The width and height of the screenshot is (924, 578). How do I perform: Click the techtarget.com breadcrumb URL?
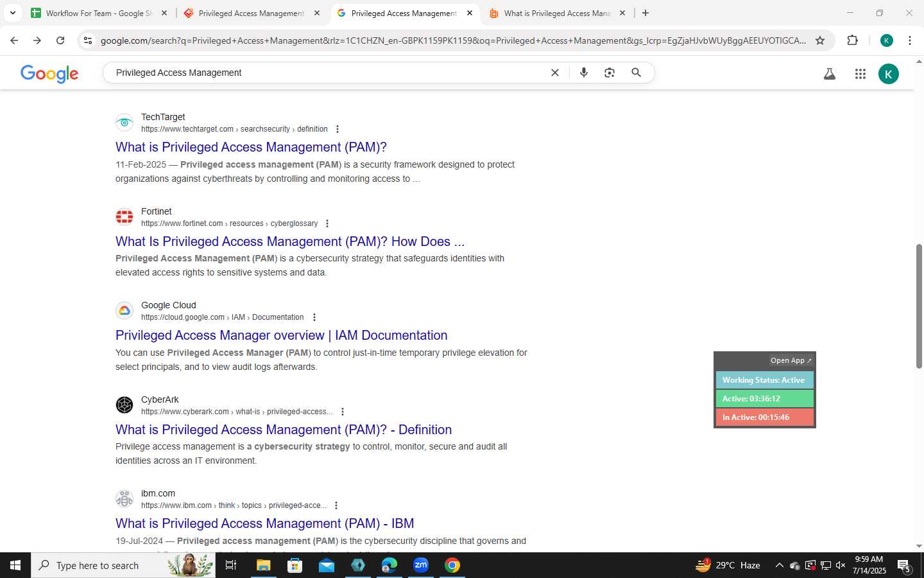234,129
